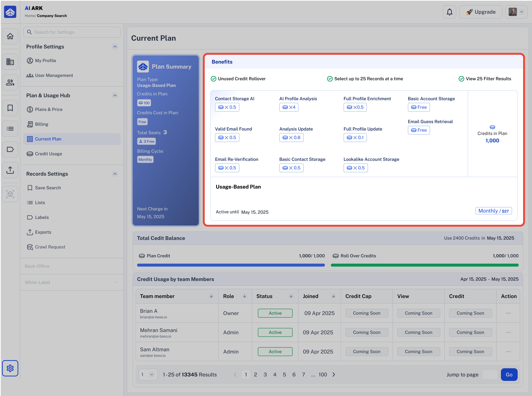This screenshot has width=532, height=396.
Task: Click the Home breadcrumb link
Action: pos(30,16)
